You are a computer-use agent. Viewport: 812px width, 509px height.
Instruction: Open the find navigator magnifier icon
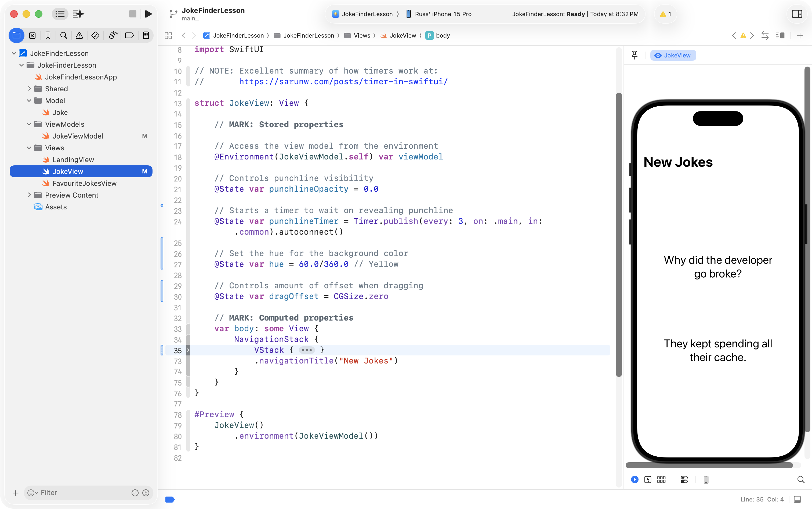[x=64, y=35]
